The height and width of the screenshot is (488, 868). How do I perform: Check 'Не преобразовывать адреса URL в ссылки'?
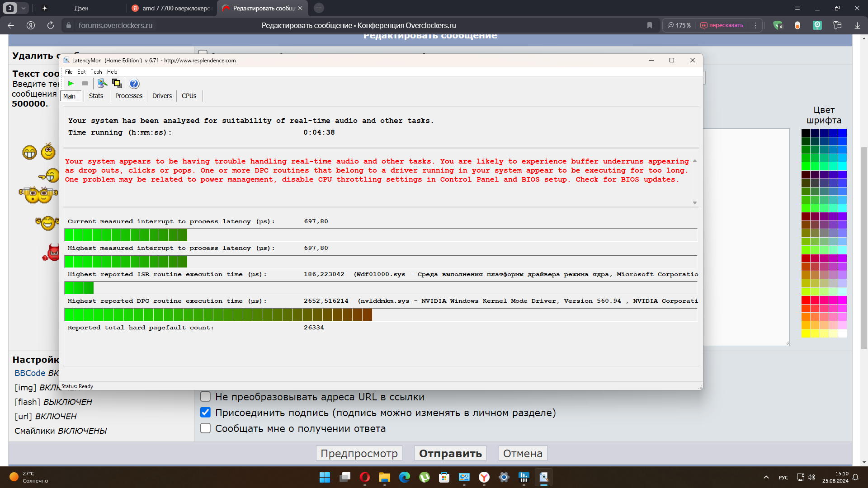205,397
